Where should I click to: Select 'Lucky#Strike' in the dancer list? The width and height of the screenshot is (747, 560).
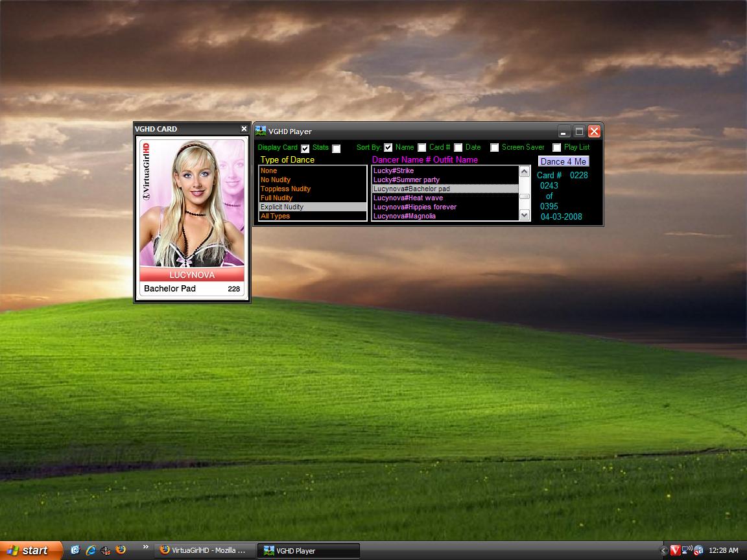[445, 170]
